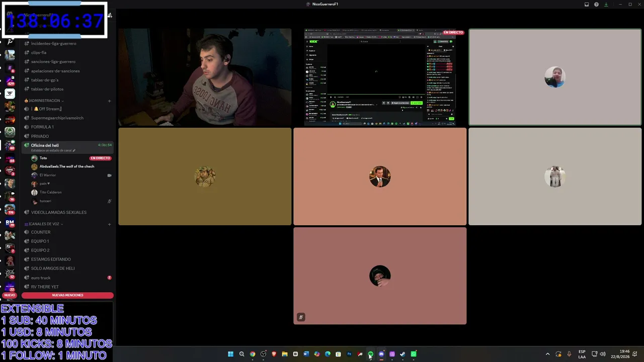Edit channel status pencil under Oficina del heli
Image resolution: width=644 pixels, height=362 pixels.
[x=74, y=150]
